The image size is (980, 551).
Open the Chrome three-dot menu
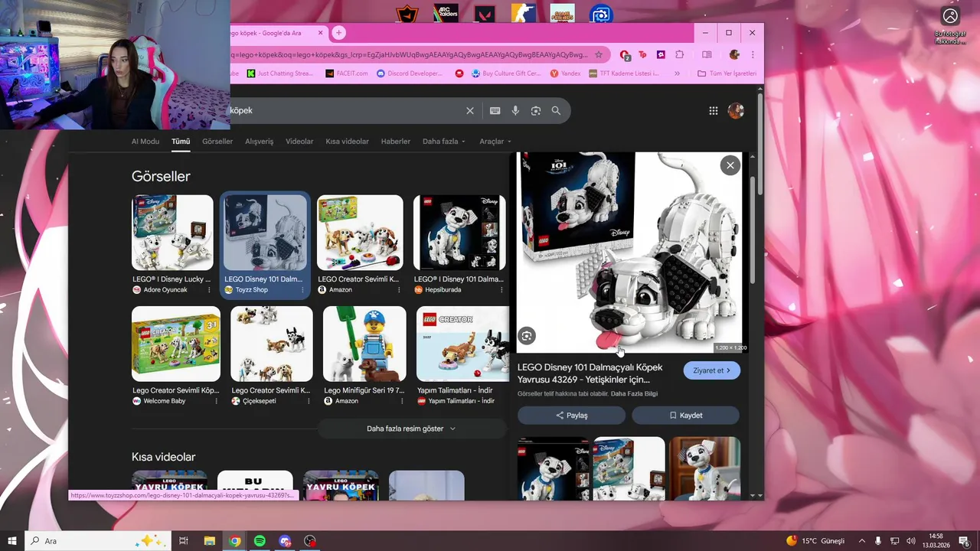tap(753, 54)
